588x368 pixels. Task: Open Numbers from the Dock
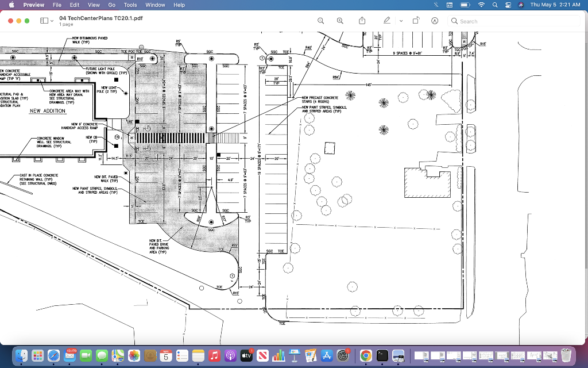coord(278,355)
